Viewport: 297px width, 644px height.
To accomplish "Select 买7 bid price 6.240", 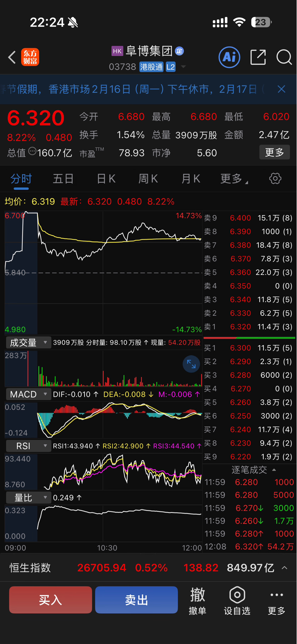I will point(249,429).
